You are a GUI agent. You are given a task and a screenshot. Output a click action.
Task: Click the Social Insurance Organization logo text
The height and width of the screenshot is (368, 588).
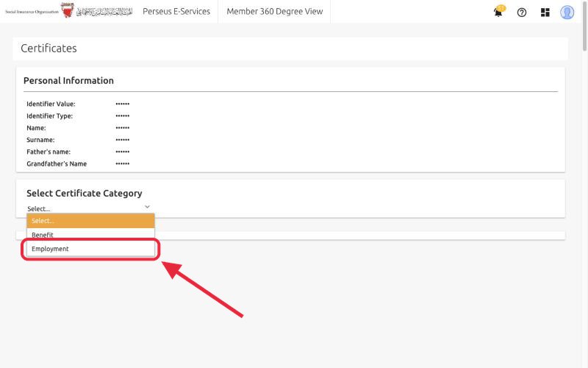32,12
